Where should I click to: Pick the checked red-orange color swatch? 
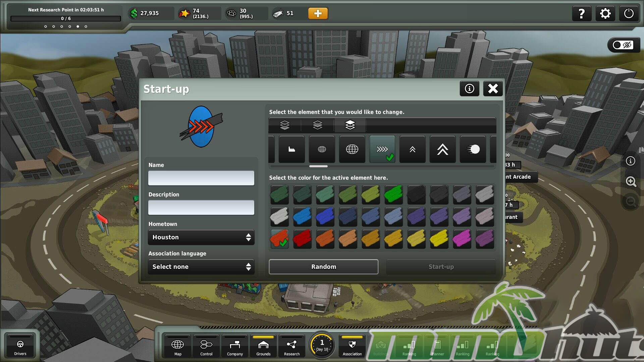click(279, 239)
